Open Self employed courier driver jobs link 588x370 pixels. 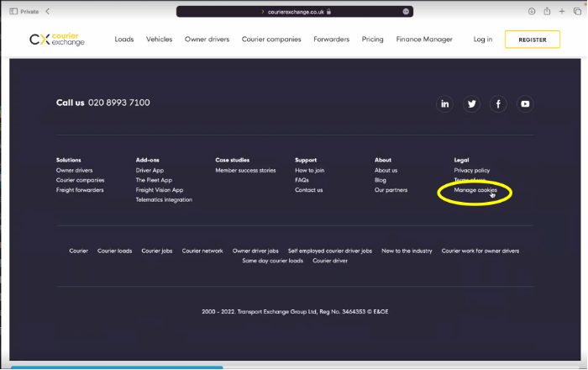330,251
